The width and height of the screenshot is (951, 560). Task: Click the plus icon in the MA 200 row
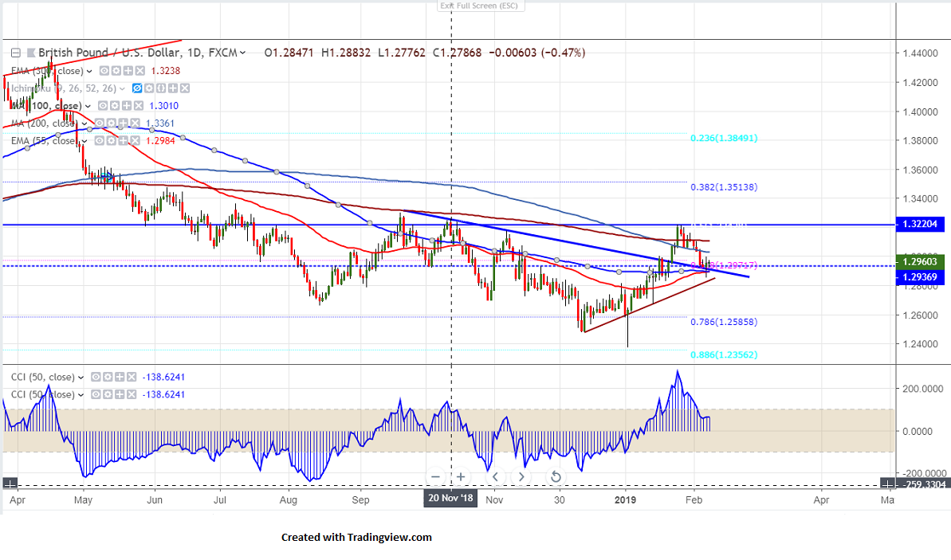coord(123,123)
